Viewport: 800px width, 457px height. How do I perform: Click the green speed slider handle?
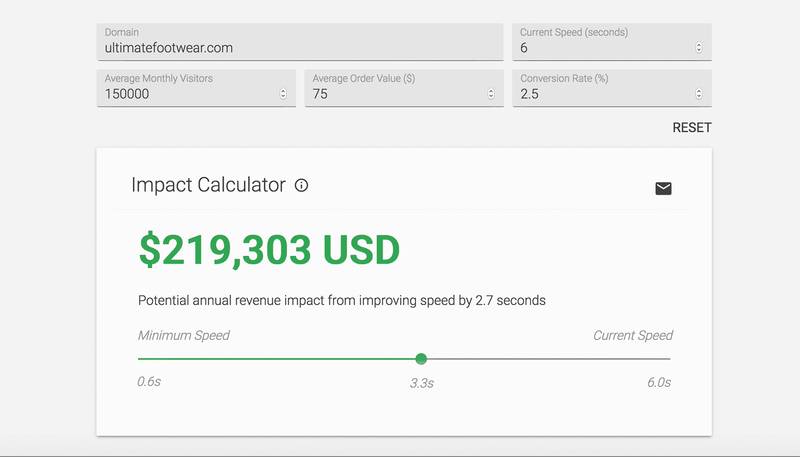[421, 358]
